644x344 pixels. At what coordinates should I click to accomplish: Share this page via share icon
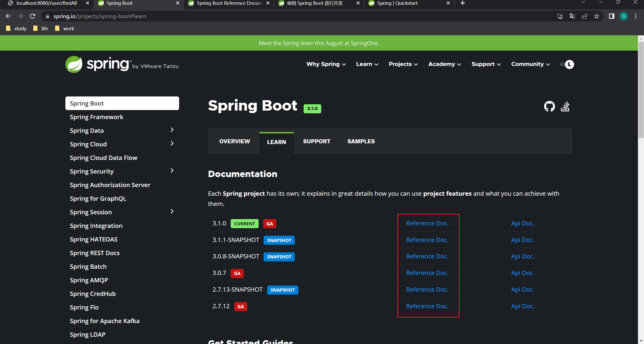584,16
